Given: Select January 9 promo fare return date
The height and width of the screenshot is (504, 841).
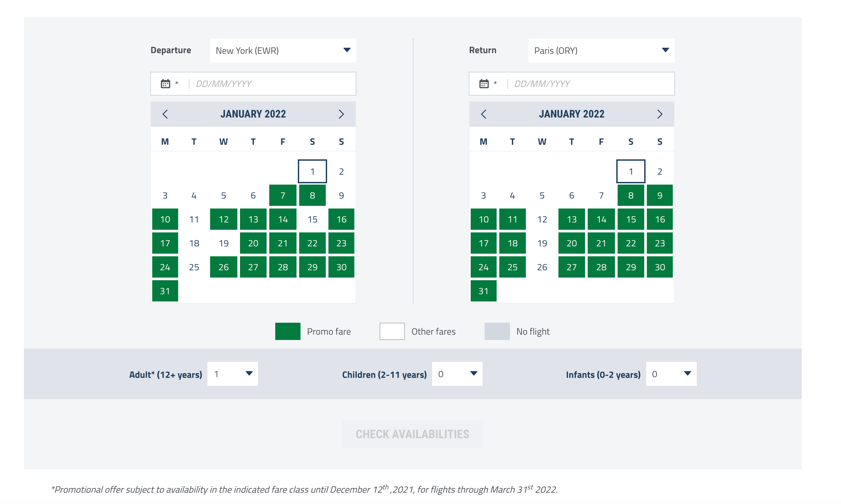Looking at the screenshot, I should point(660,195).
